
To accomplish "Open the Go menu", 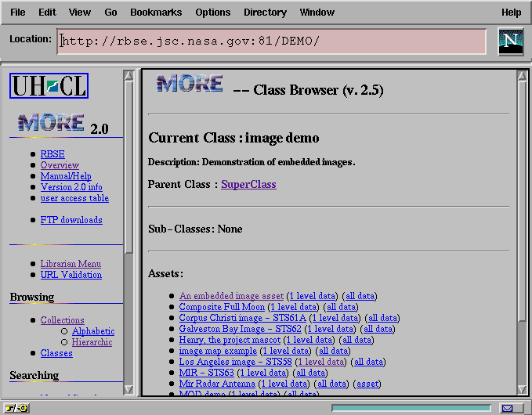I will [x=111, y=13].
